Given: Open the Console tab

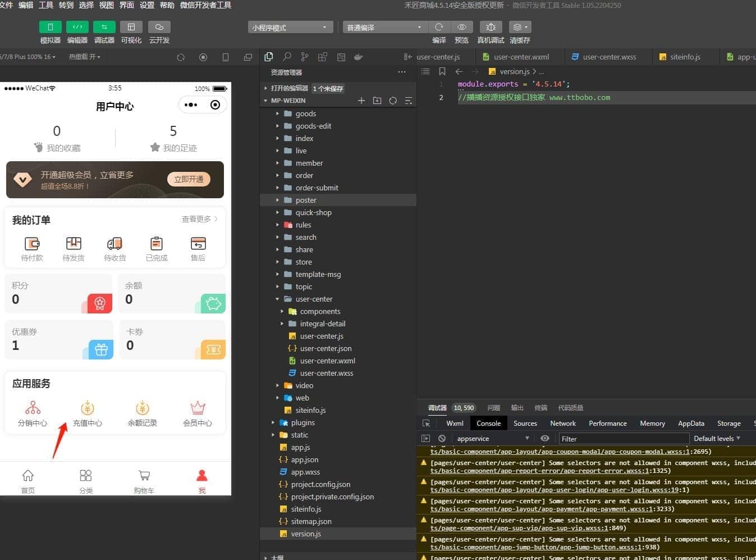Looking at the screenshot, I should [488, 424].
